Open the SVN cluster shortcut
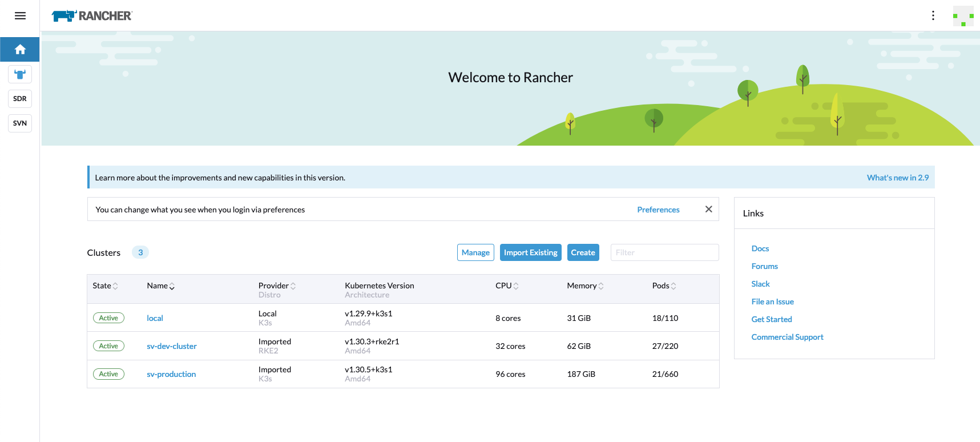980x442 pixels. (20, 123)
